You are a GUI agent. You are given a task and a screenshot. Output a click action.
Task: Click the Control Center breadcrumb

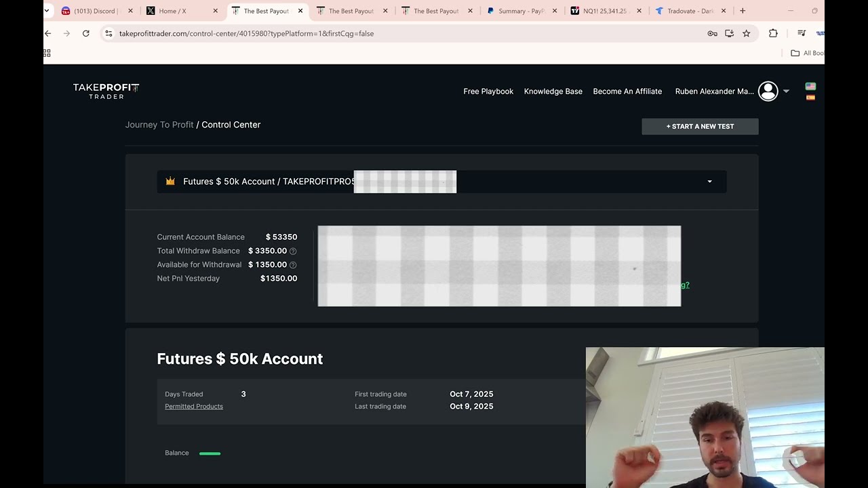(x=231, y=125)
